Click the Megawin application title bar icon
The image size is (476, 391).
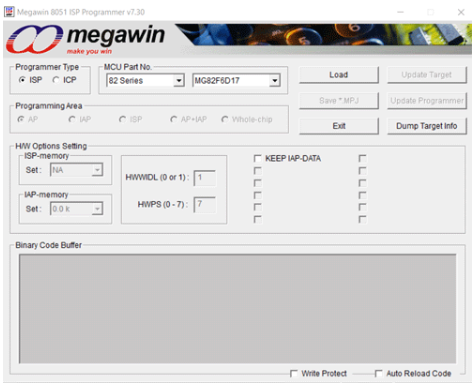[x=9, y=12]
